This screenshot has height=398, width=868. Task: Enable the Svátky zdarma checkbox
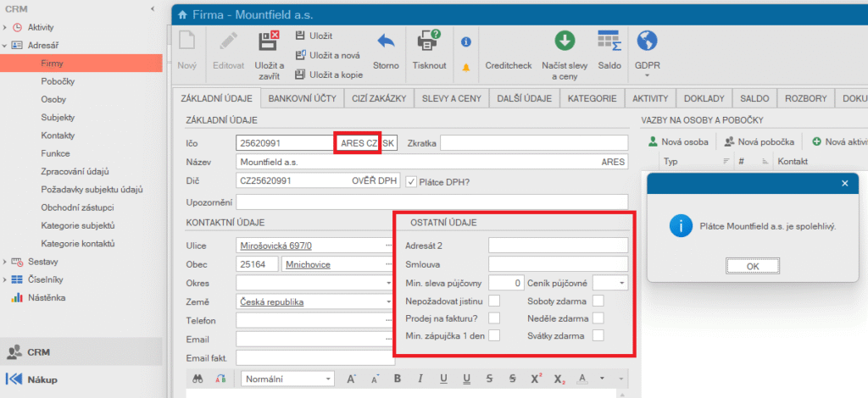tap(598, 335)
